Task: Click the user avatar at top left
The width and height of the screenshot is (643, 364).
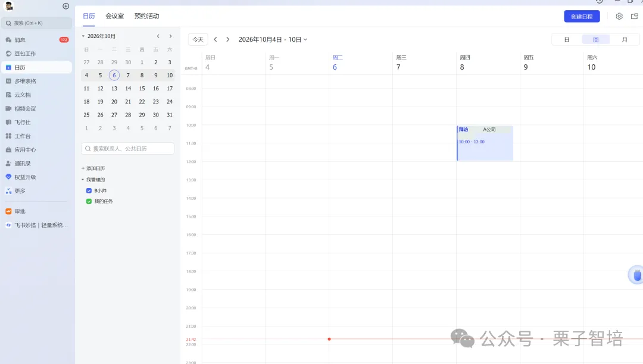Action: pos(8,6)
